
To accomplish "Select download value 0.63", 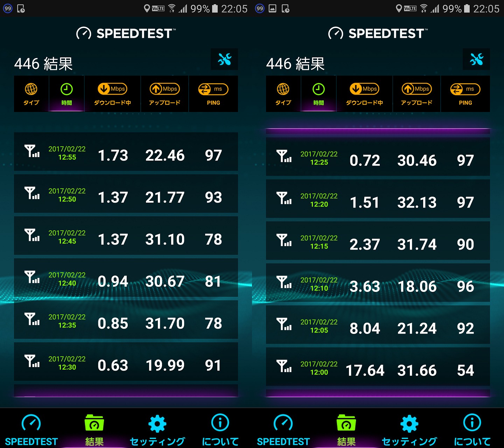I will pos(113,365).
